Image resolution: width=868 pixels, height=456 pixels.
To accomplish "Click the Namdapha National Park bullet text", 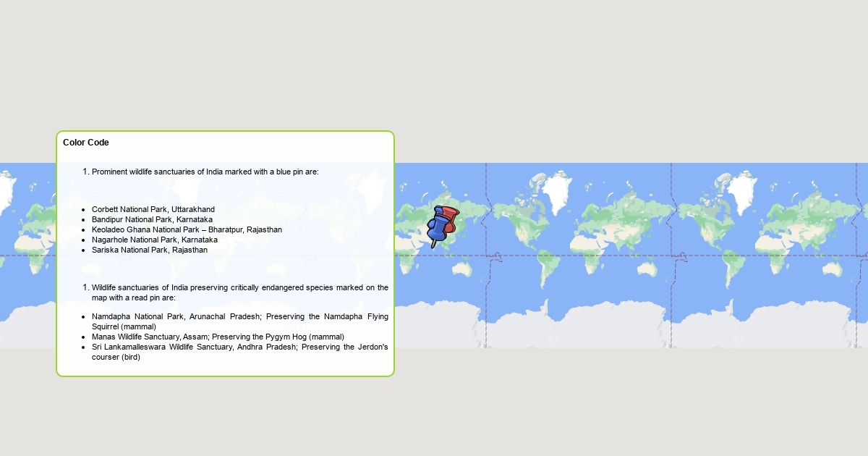I will [x=240, y=321].
